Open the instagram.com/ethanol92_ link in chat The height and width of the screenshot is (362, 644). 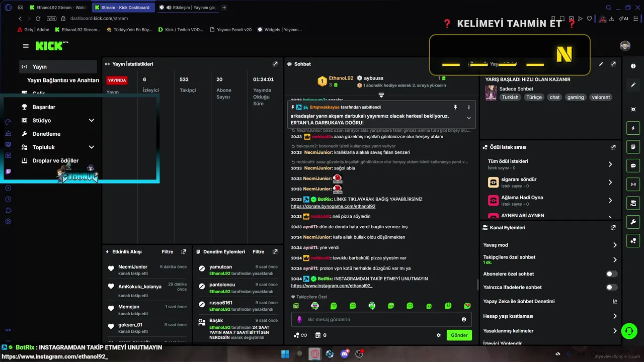click(x=332, y=286)
